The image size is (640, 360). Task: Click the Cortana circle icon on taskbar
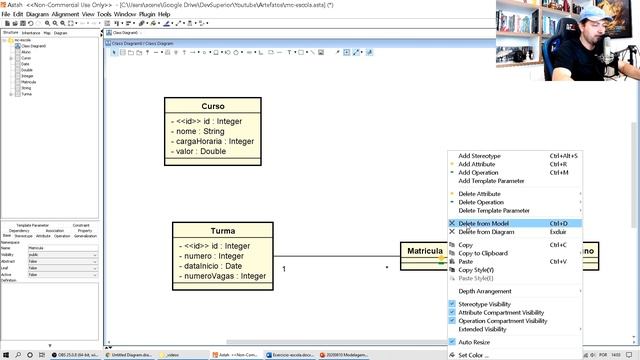pos(30,355)
